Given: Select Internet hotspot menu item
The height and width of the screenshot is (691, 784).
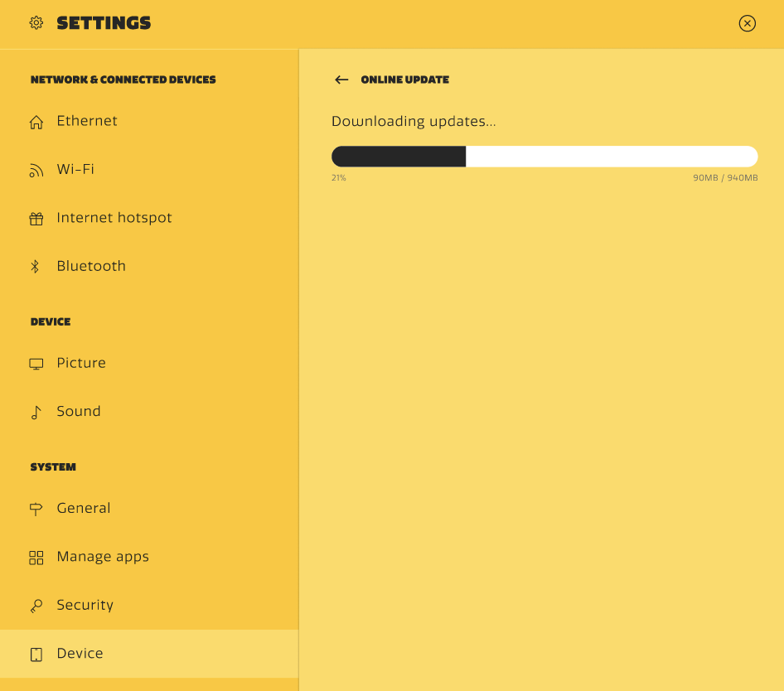Looking at the screenshot, I should coord(149,218).
